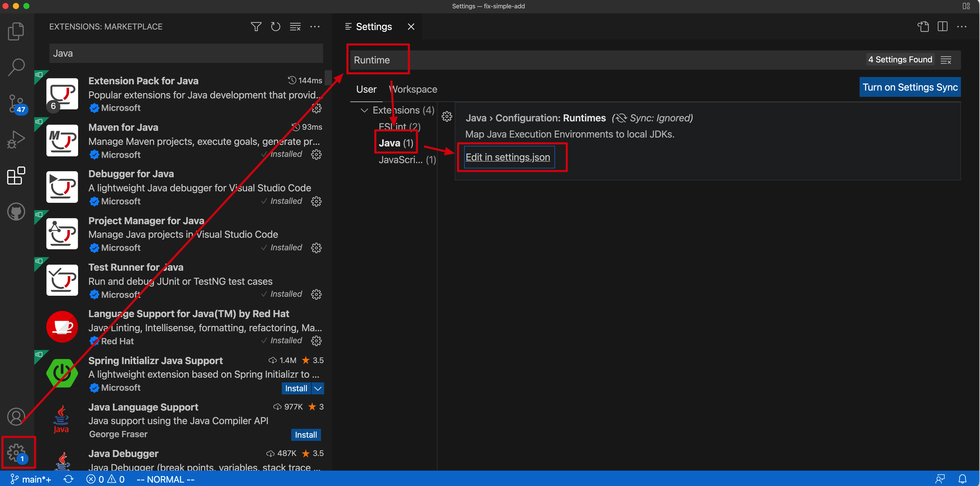Open manage gear for Maven for Java
Image resolution: width=980 pixels, height=486 pixels.
[x=316, y=155]
